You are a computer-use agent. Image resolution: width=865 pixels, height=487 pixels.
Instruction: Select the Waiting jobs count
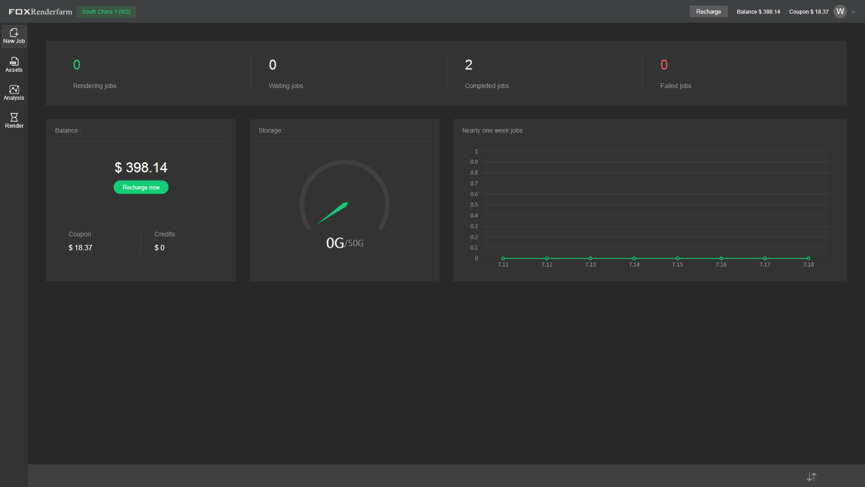[x=273, y=65]
